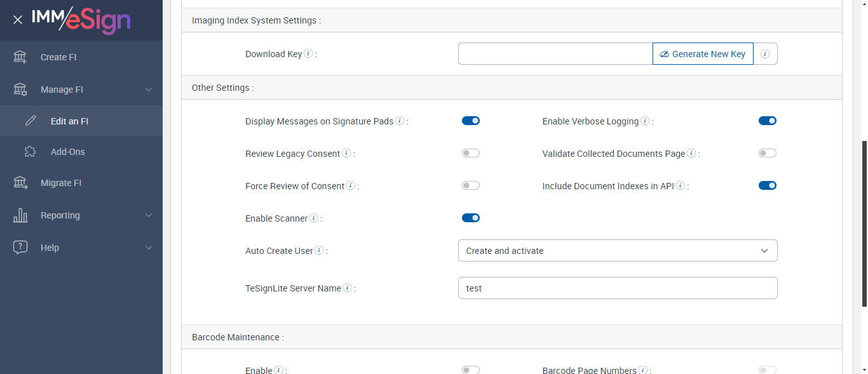
Task: Click info icon beside Enable Verbose Logging
Action: click(x=645, y=121)
